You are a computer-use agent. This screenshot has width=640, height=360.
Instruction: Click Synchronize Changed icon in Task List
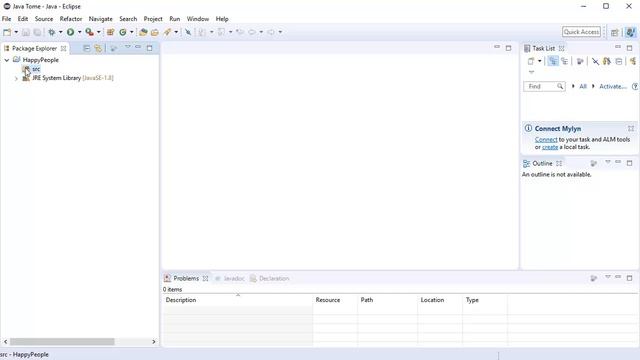click(x=607, y=61)
